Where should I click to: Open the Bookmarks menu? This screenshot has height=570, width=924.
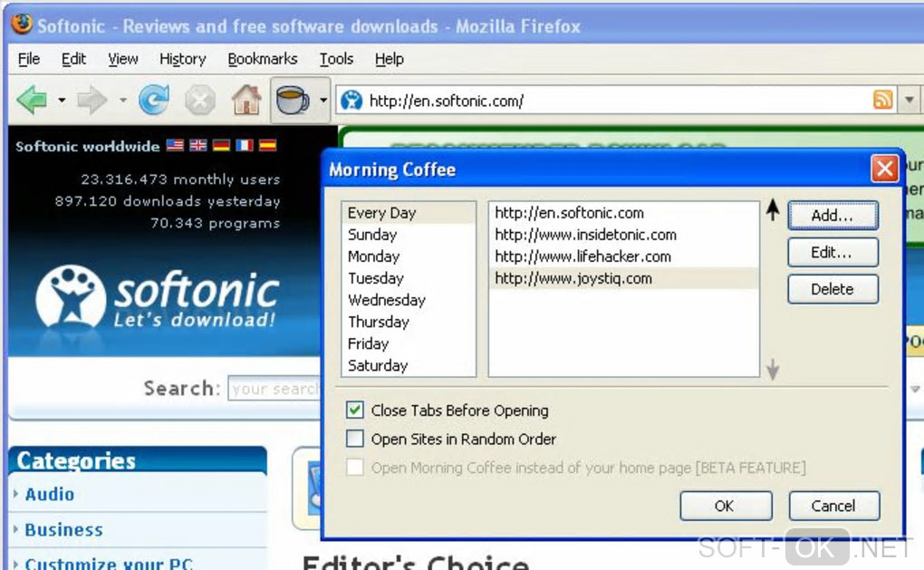[x=262, y=59]
